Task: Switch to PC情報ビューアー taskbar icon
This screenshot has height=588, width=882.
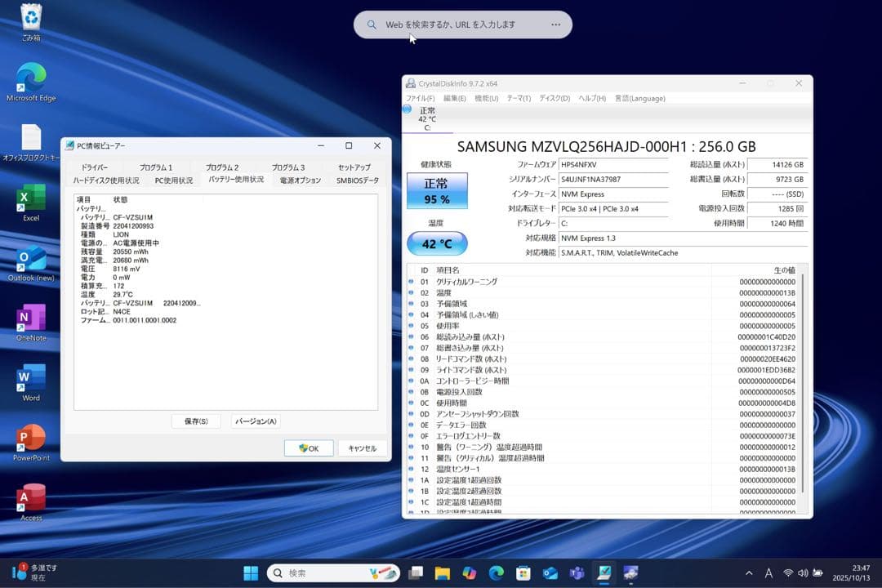Action: [x=604, y=572]
